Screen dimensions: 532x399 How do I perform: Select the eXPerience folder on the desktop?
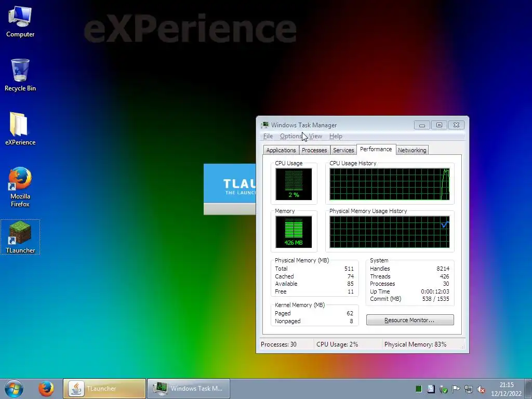pos(20,129)
